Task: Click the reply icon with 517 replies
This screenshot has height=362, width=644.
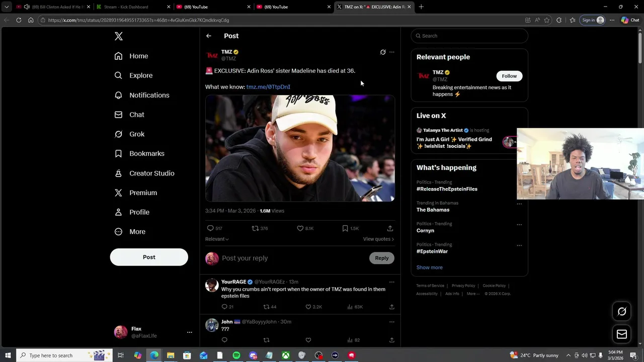Action: coord(210,228)
